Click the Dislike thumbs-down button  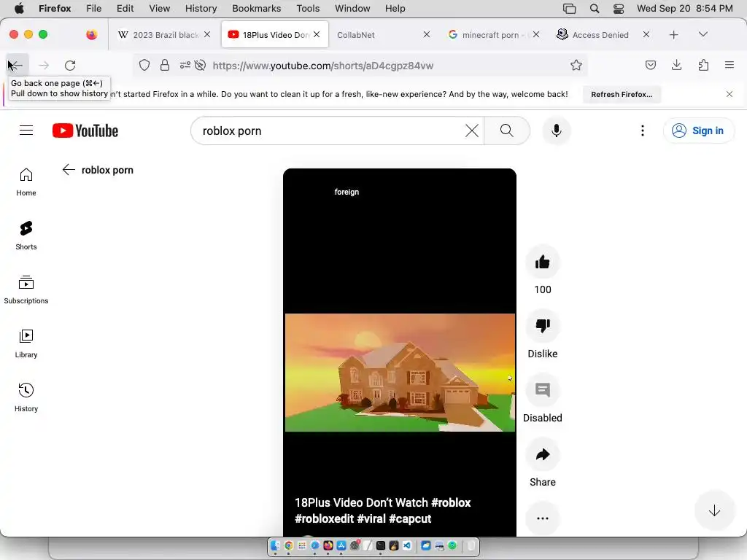pos(542,326)
